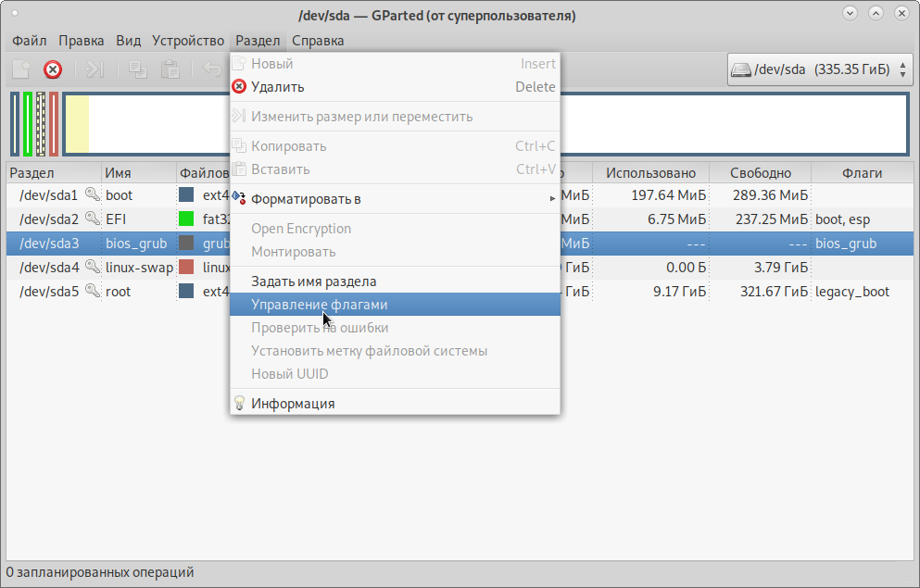
Task: Select the red swap bar in disk map
Action: tap(54, 124)
